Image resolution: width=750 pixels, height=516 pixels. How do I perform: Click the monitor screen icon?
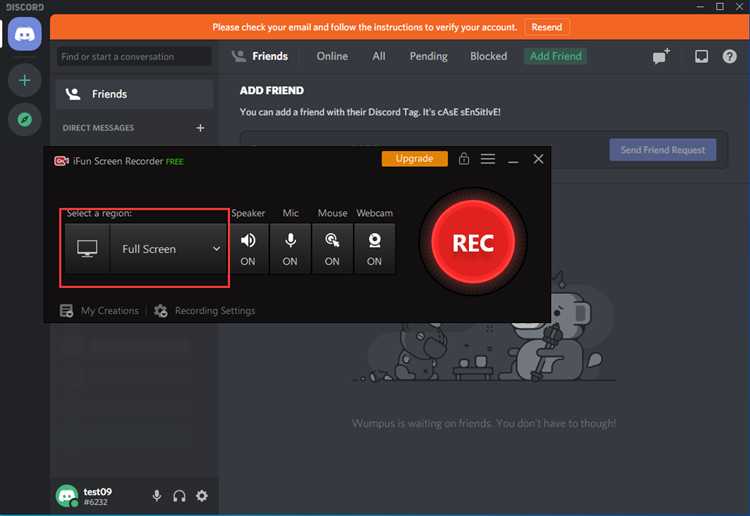87,249
